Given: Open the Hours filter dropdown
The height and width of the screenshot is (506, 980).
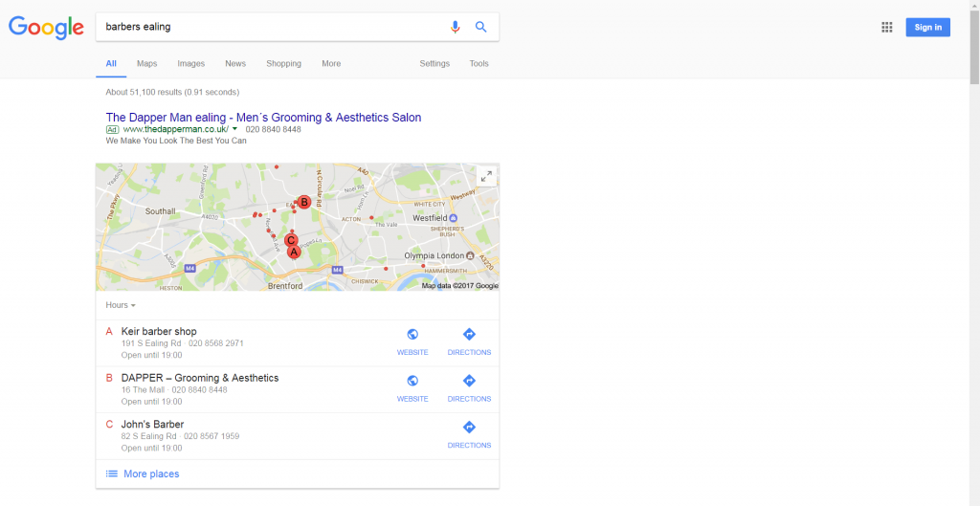Looking at the screenshot, I should [x=121, y=305].
